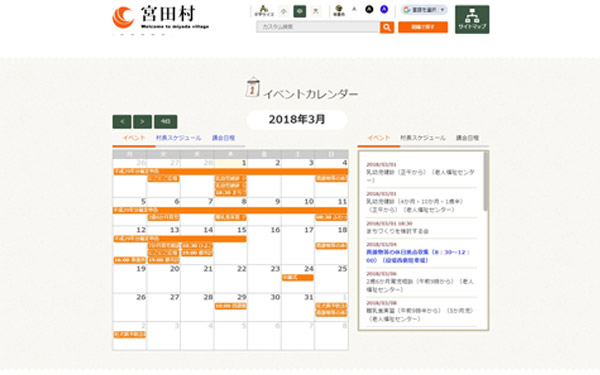Select 村長スケジュール tab above the calendar grid
Viewport: 600px width, 375px height.
tap(178, 138)
